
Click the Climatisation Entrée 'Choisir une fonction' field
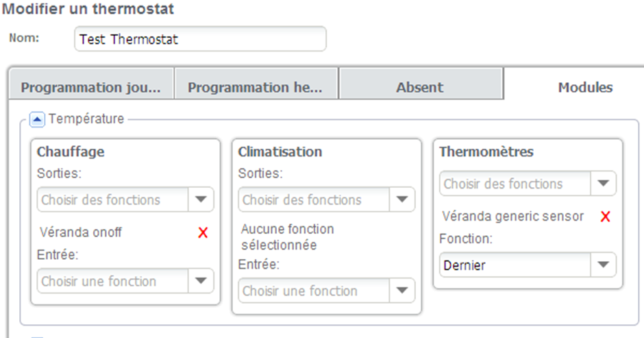314,290
